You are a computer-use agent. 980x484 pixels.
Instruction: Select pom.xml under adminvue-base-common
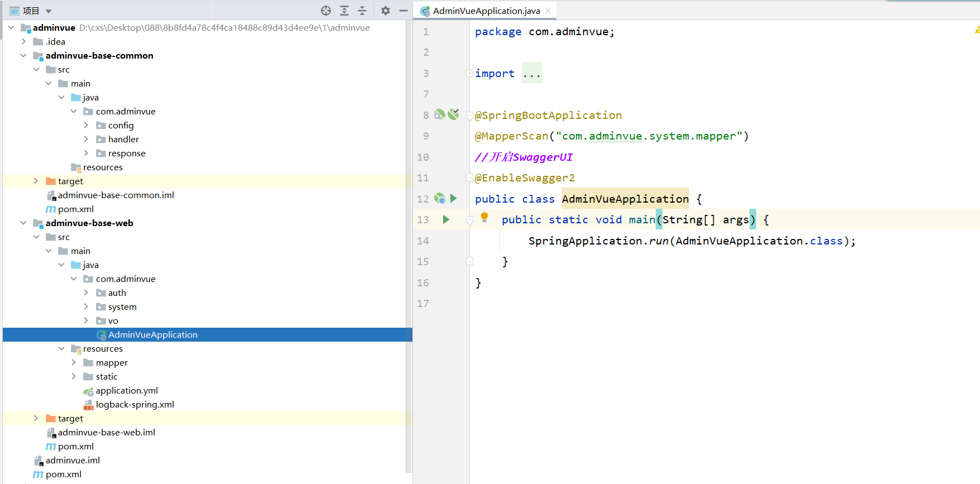[x=76, y=209]
